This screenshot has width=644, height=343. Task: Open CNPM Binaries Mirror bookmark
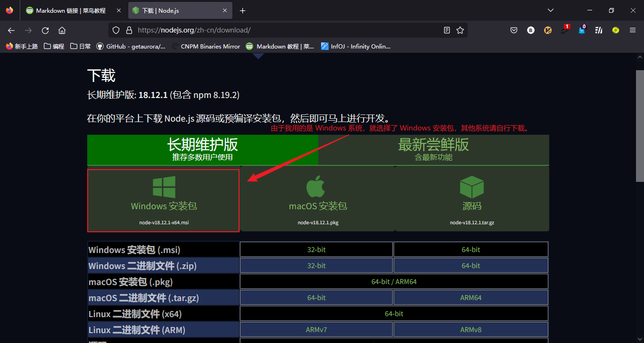pos(206,46)
